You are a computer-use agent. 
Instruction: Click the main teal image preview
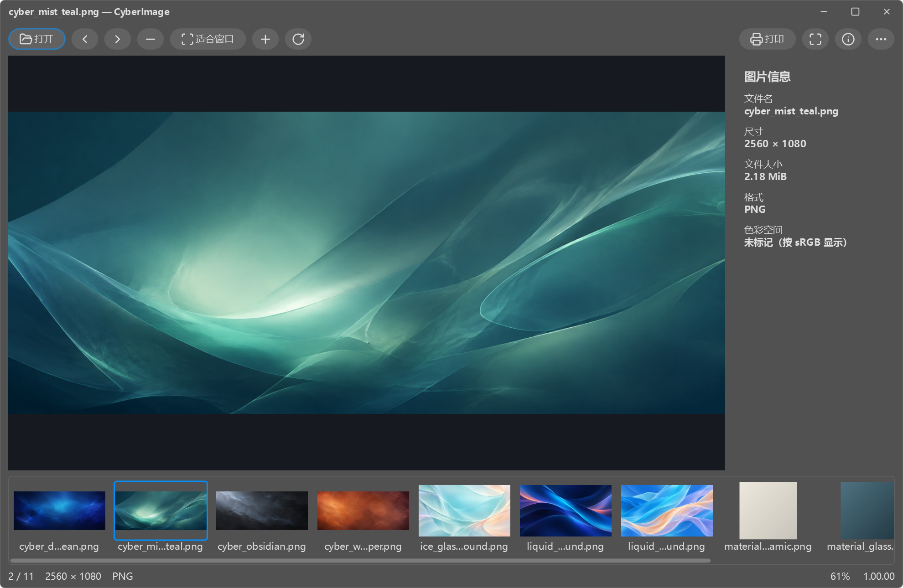[367, 263]
